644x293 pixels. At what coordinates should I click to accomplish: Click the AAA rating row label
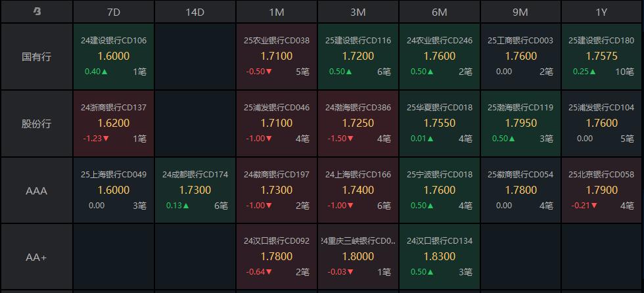tap(37, 191)
